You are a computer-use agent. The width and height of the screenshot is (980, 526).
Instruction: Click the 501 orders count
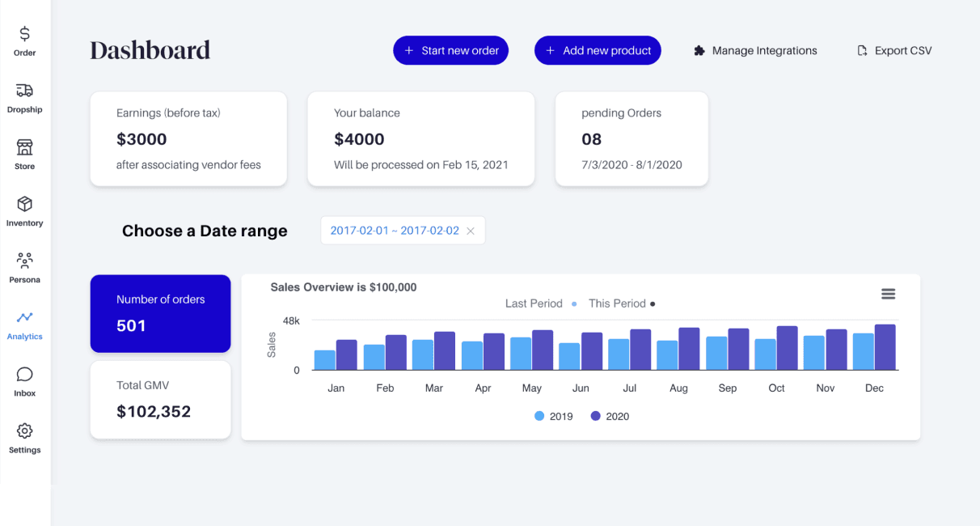(131, 325)
